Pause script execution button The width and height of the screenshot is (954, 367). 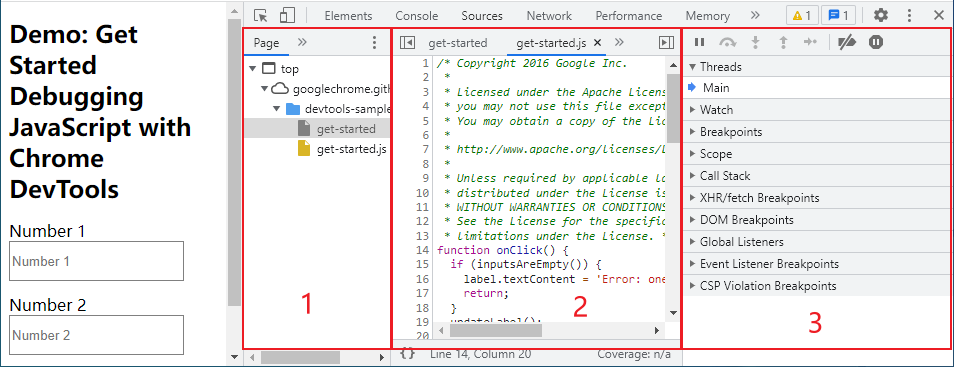tap(700, 42)
